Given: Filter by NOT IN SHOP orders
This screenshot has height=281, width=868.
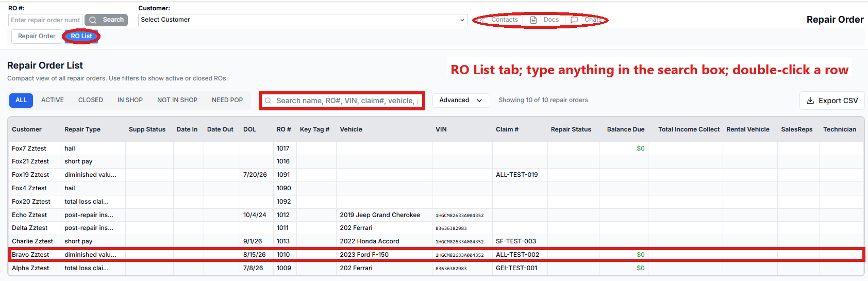Looking at the screenshot, I should [x=177, y=100].
